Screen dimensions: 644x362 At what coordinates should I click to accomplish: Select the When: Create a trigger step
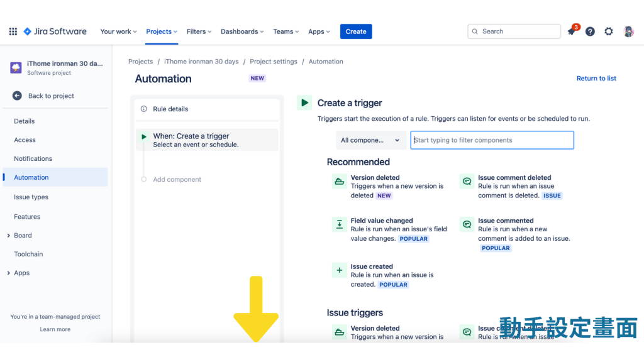(206, 140)
